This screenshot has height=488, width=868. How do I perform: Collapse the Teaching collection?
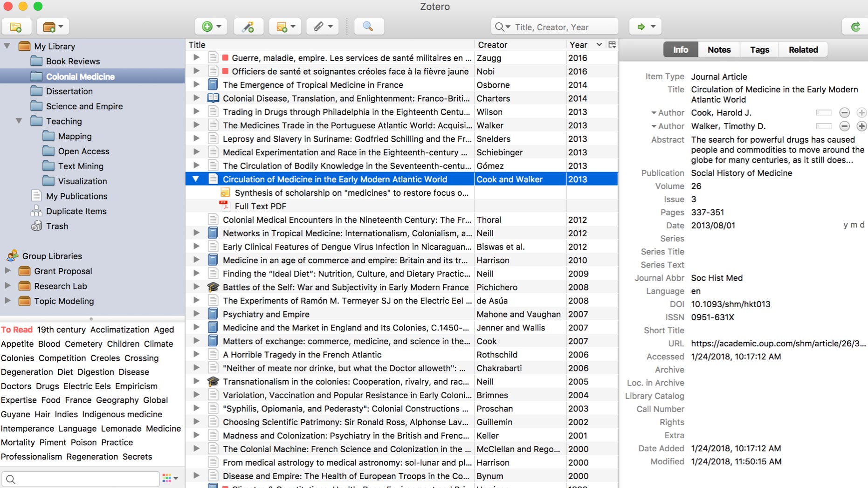[19, 121]
